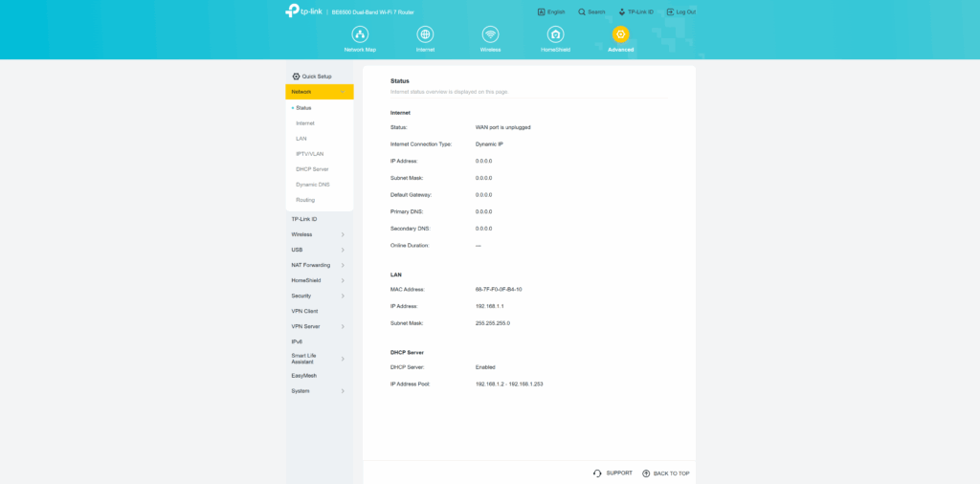Open IPTV/VLAN settings
Screen dimensions: 980x484
click(309, 154)
